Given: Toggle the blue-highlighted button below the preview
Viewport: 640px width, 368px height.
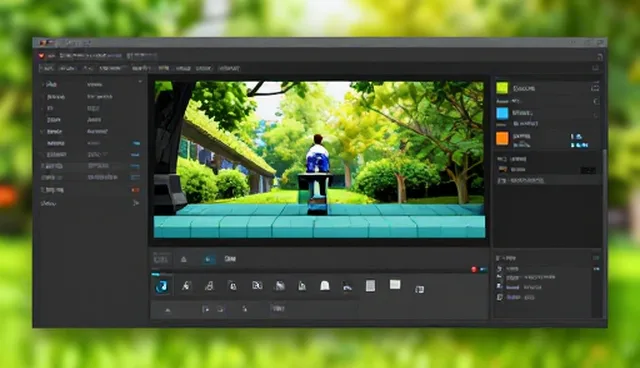Looking at the screenshot, I should coord(209,259).
